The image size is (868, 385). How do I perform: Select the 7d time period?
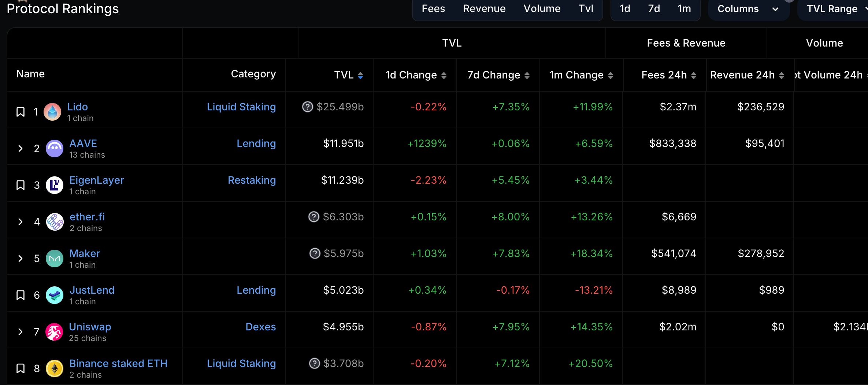[x=654, y=9]
